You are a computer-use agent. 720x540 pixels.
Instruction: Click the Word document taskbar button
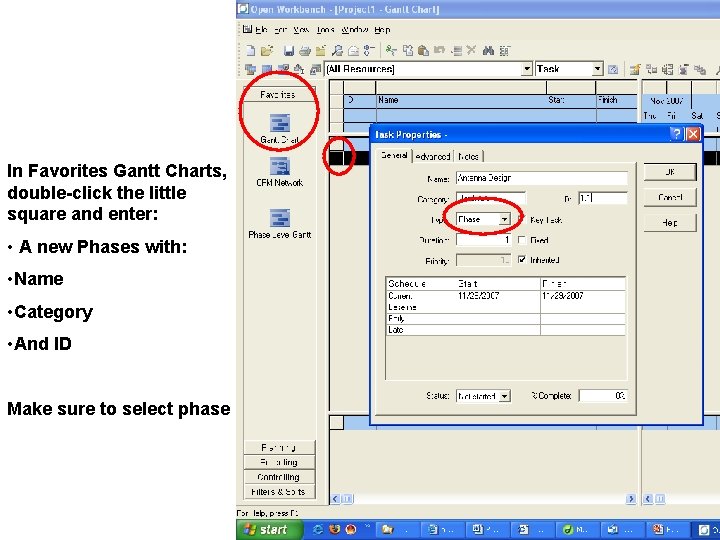487,529
